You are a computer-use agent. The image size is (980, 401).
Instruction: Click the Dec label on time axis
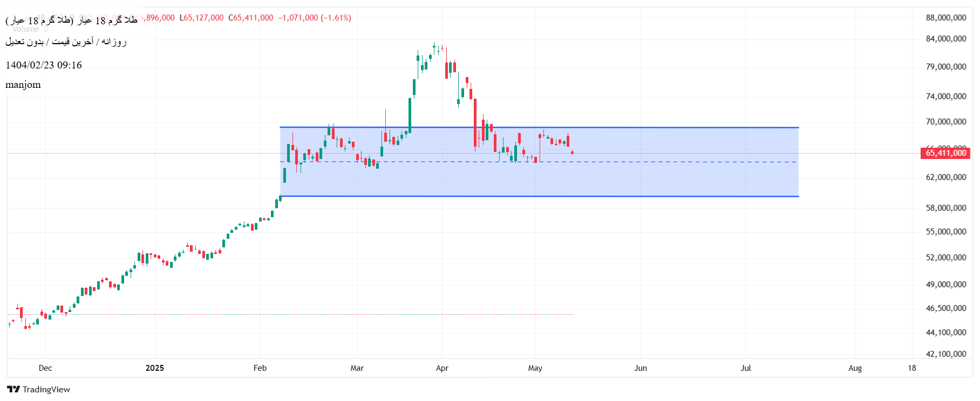(45, 368)
